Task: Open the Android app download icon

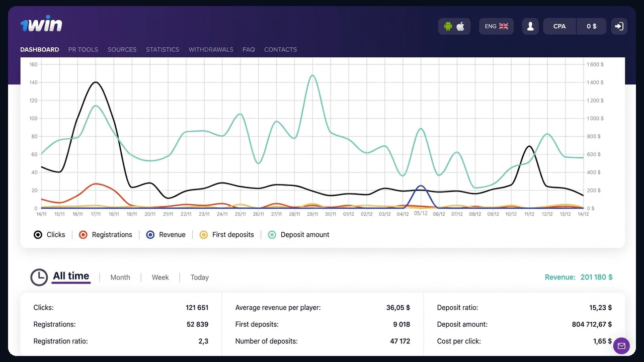Action: [448, 26]
